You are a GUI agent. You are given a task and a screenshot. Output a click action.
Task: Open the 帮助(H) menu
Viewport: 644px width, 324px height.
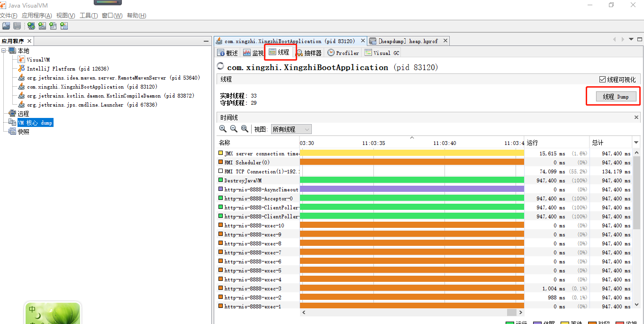pos(136,16)
